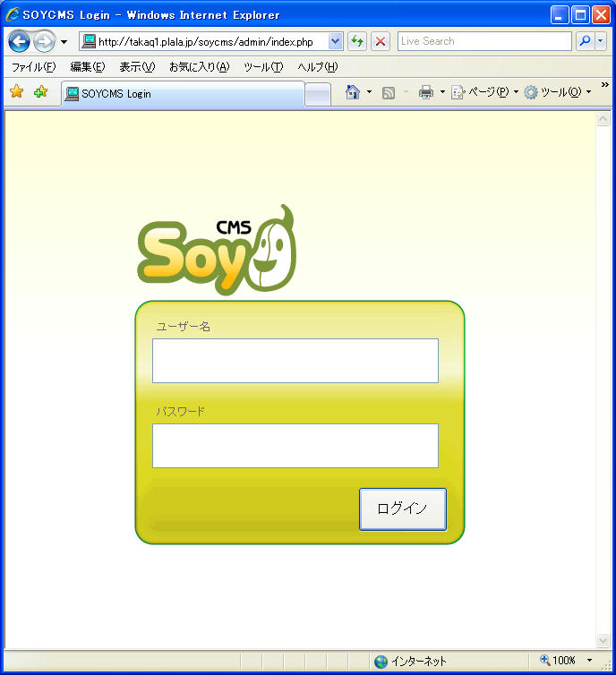The width and height of the screenshot is (616, 675).
Task: Expand the zoom level dropdown arrow
Action: coord(589,661)
